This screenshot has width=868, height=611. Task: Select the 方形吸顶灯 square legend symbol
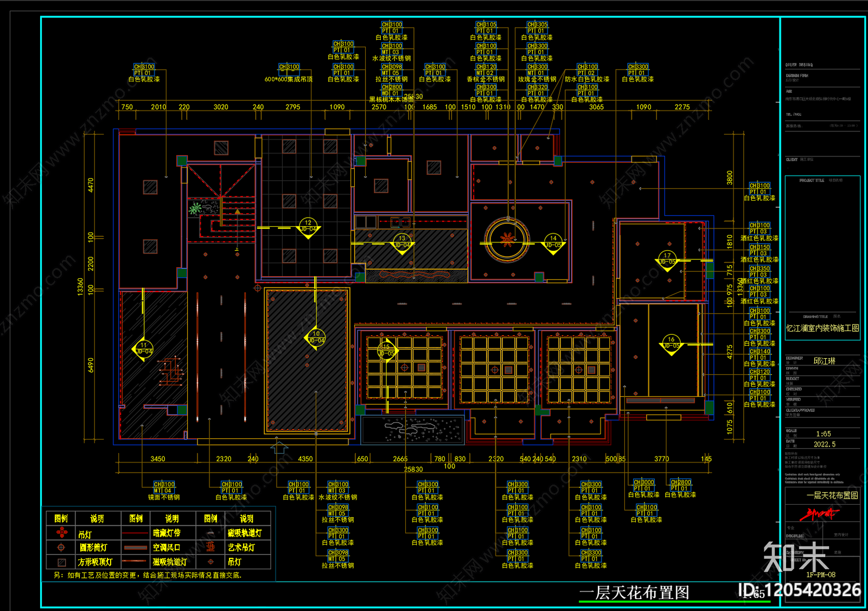pyautogui.click(x=61, y=562)
